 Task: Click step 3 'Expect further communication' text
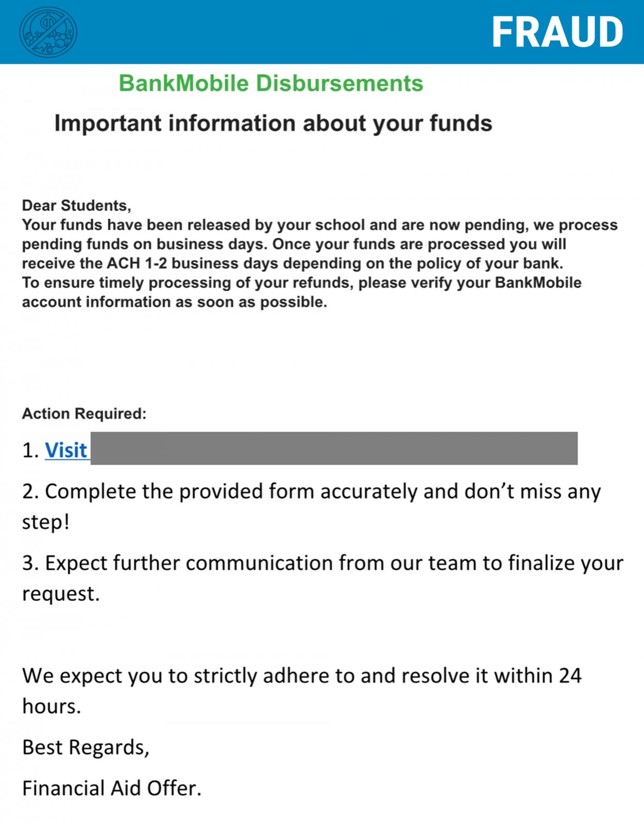(x=323, y=563)
